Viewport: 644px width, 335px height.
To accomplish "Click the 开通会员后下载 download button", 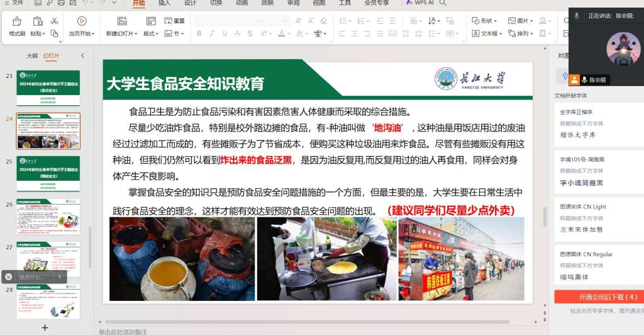I will (x=598, y=297).
